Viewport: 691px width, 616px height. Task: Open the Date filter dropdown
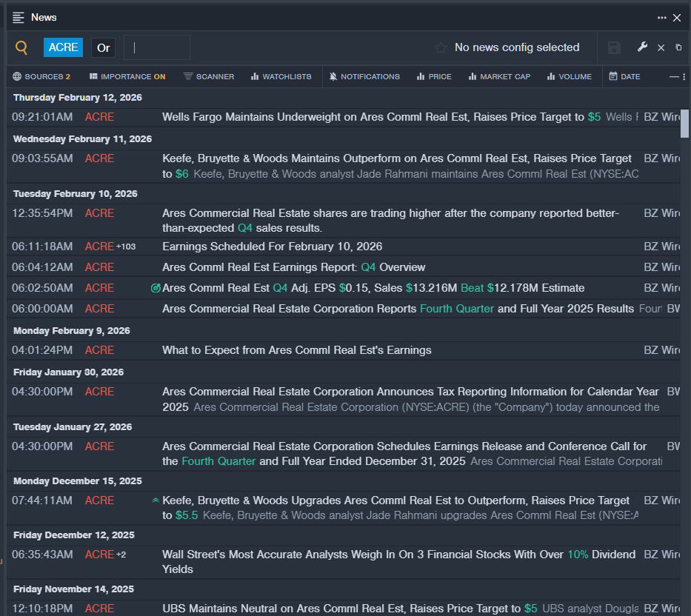coord(624,76)
